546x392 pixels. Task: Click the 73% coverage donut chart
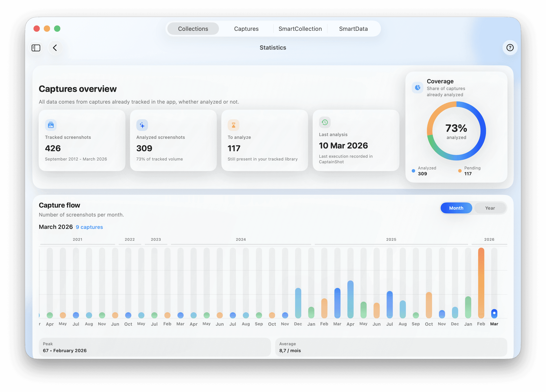456,131
